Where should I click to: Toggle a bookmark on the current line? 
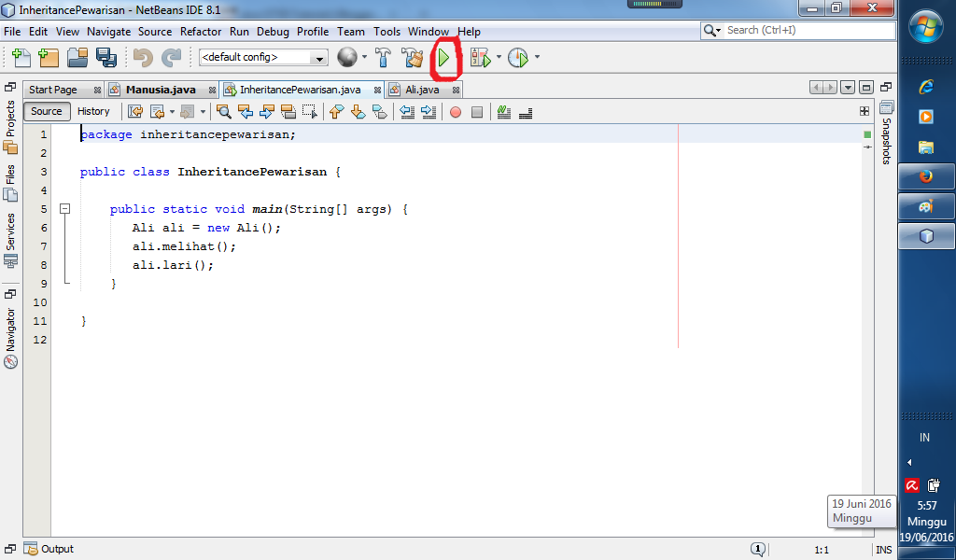click(x=379, y=112)
